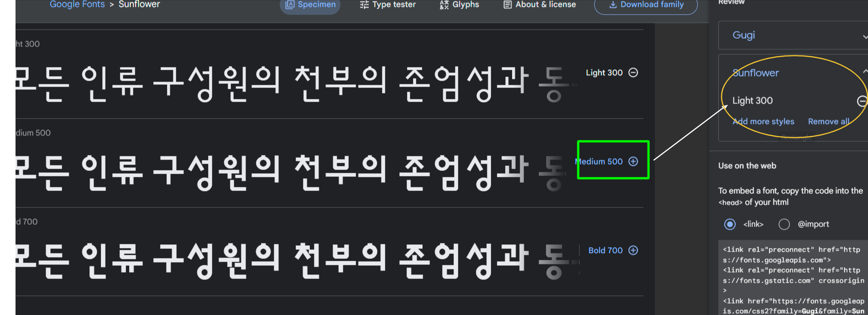Screen dimensions: 868x315
Task: Open the Type tester tab
Action: [x=388, y=5]
